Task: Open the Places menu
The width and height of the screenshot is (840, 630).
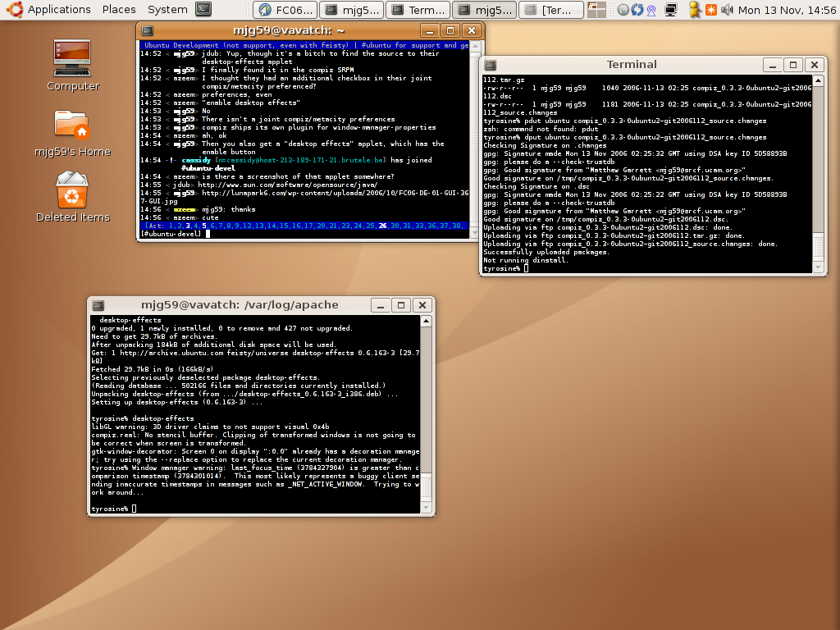Action: (x=119, y=10)
